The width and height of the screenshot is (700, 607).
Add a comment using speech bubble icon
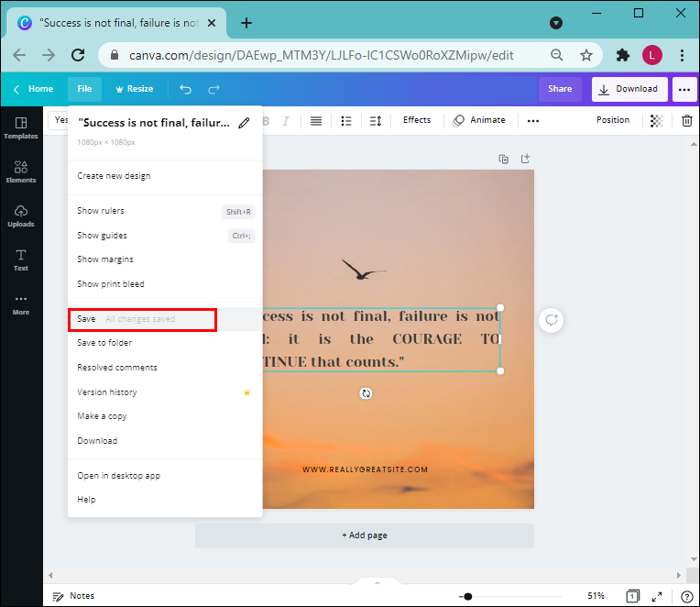552,320
